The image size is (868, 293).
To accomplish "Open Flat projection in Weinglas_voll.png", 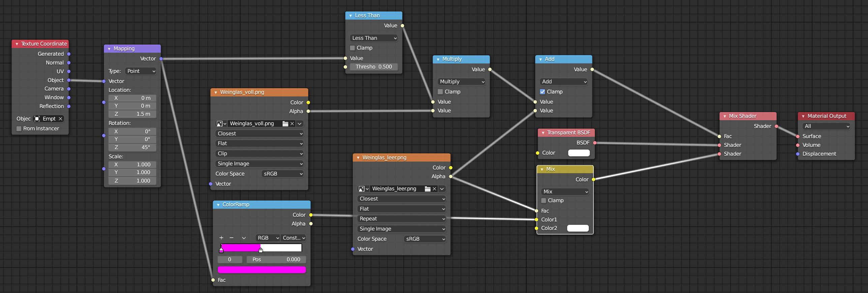I will pyautogui.click(x=259, y=143).
